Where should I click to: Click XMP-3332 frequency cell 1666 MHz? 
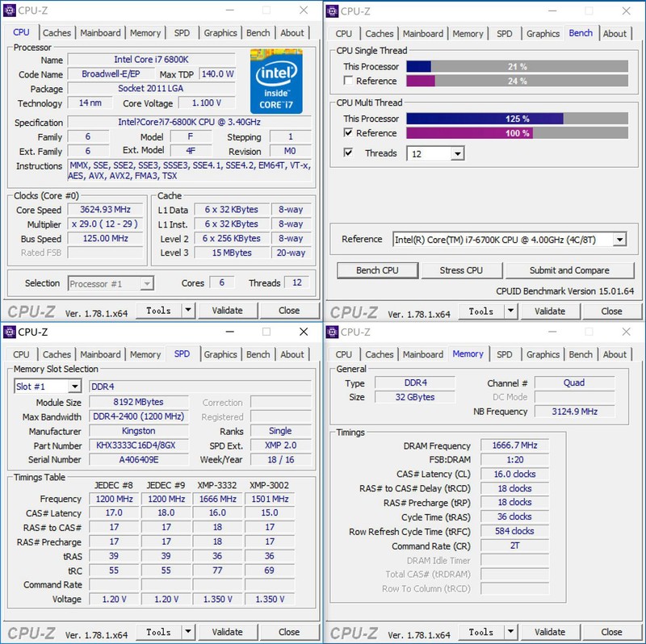217,499
